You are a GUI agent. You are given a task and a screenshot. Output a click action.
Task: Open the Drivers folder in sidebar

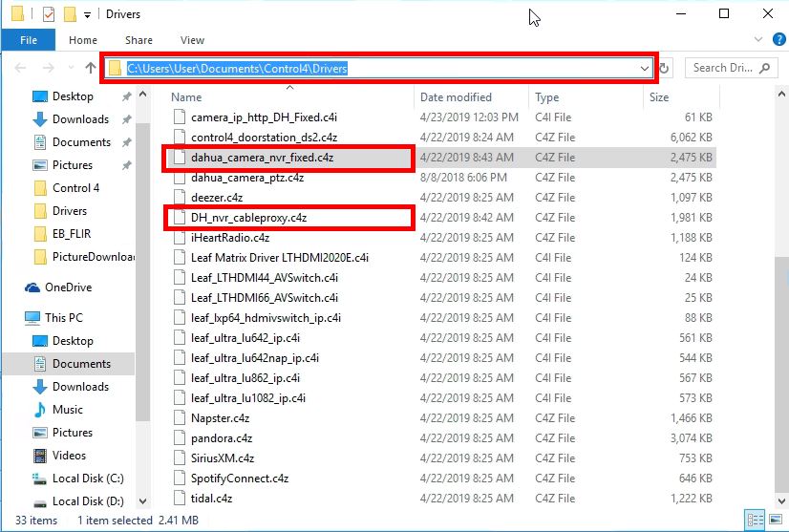click(70, 211)
